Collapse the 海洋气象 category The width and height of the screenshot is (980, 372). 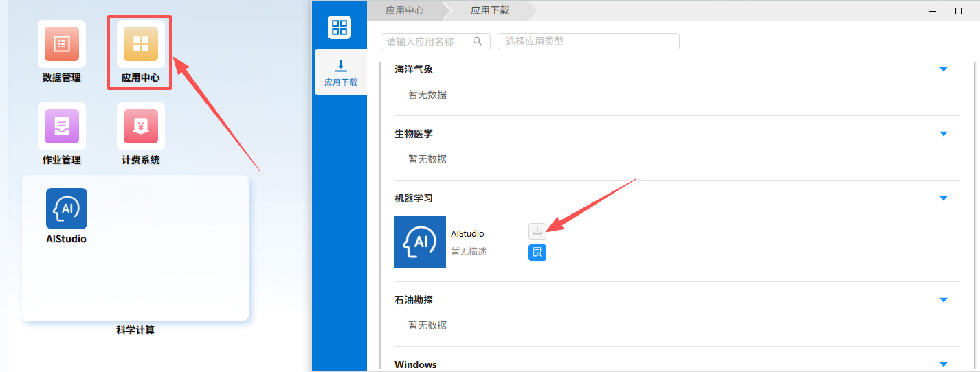[943, 69]
